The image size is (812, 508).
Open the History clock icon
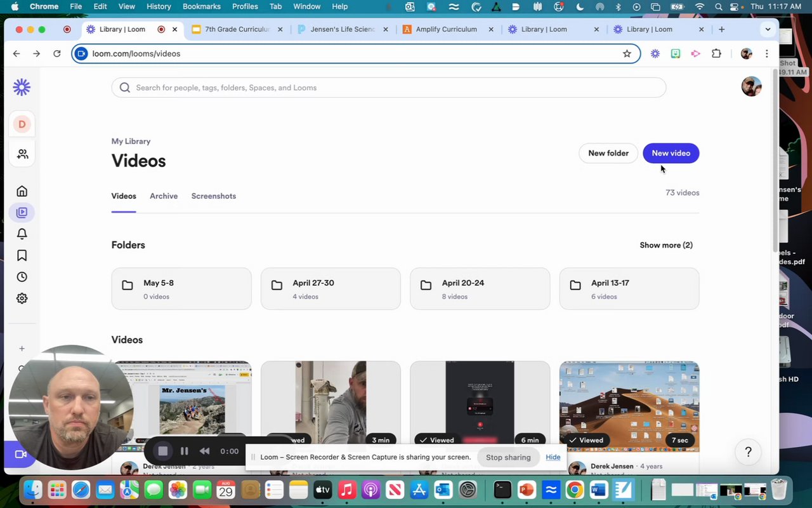pyautogui.click(x=22, y=277)
